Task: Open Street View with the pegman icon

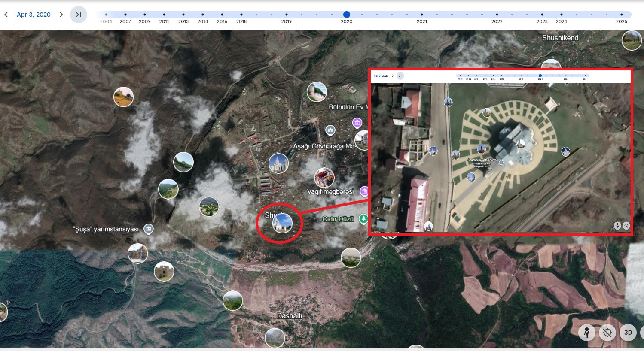Action: coord(586,333)
